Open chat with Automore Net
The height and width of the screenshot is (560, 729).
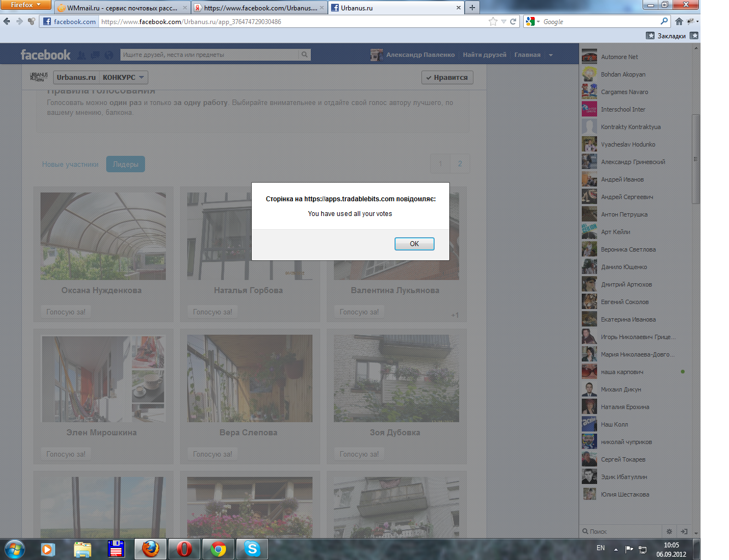coord(635,57)
